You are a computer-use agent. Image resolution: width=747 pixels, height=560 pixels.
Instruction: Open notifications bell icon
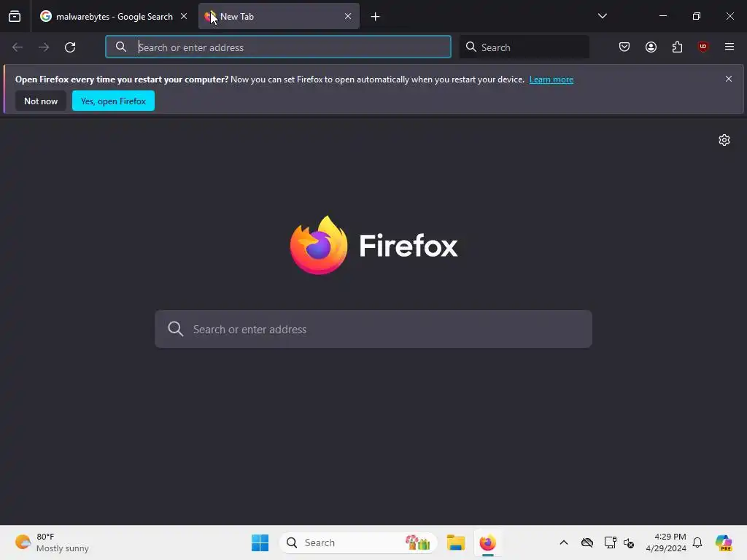(697, 542)
